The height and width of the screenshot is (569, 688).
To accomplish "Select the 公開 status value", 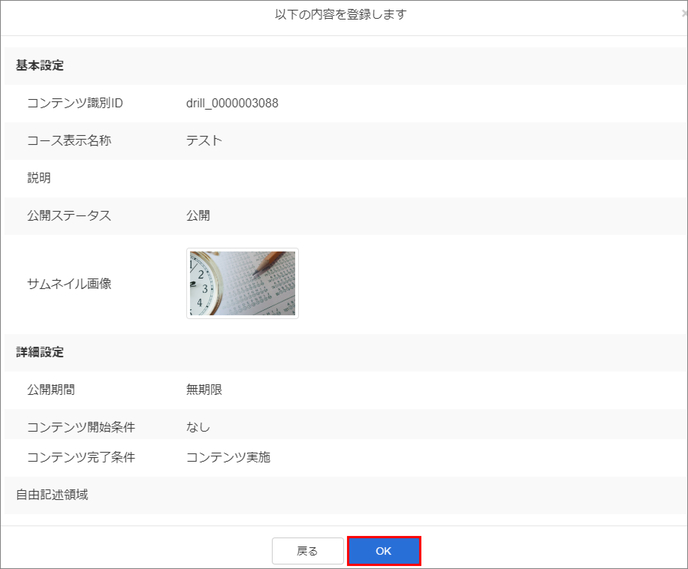I will coord(198,215).
